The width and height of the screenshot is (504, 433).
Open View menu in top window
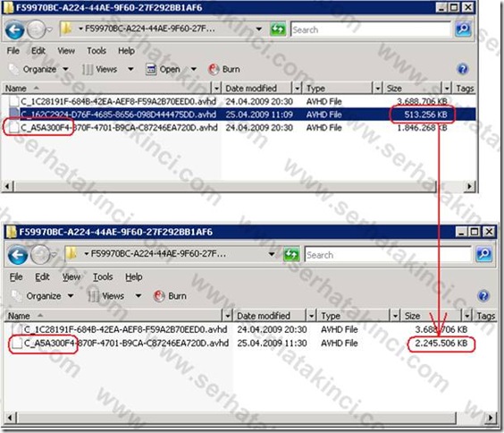66,50
